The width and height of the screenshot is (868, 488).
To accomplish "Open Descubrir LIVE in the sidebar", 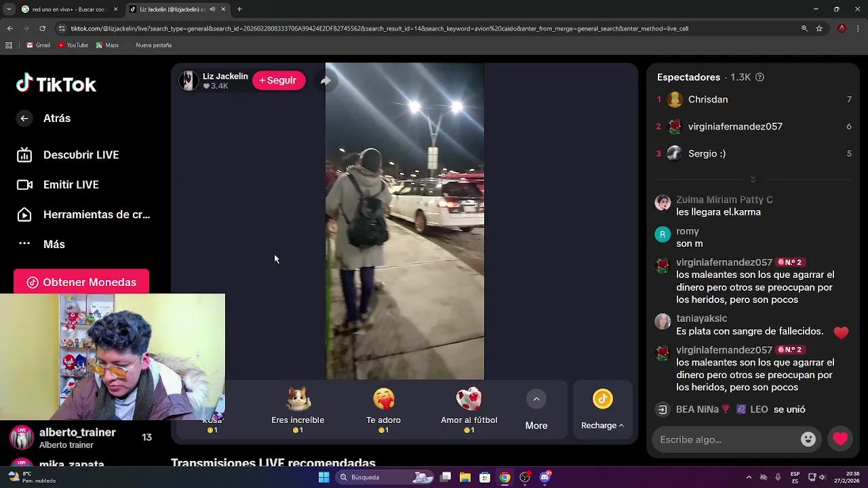I will click(68, 155).
